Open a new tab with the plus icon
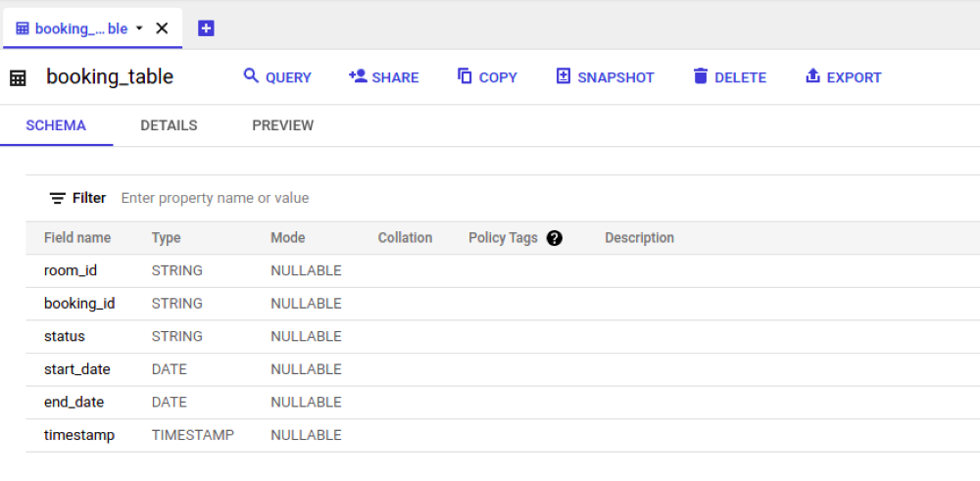980x481 pixels. click(x=206, y=28)
